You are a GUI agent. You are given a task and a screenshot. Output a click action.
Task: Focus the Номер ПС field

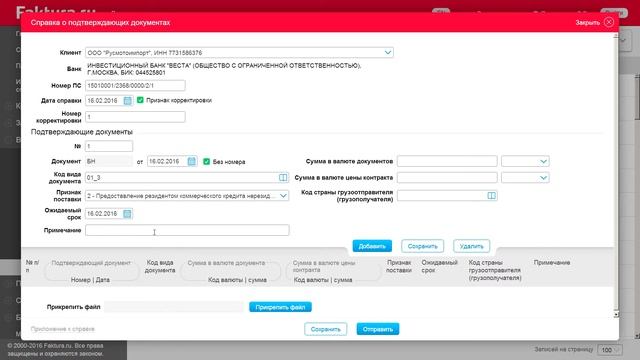tap(135, 86)
